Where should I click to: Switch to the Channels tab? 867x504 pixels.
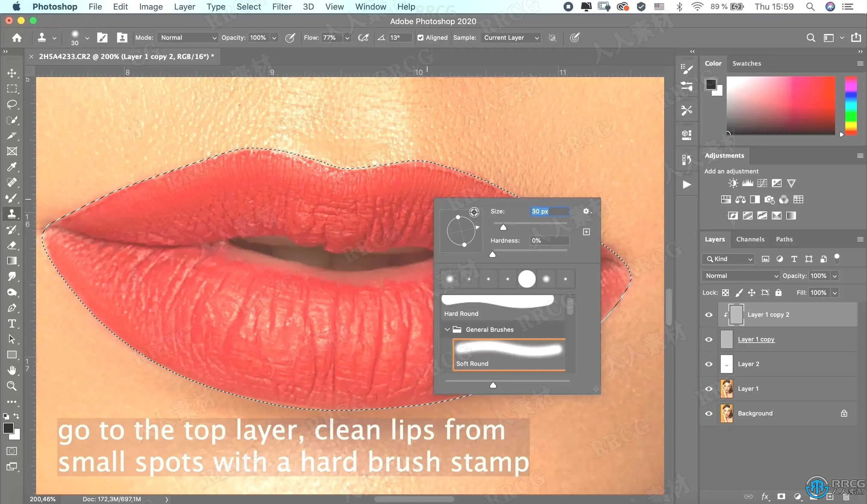coord(750,239)
